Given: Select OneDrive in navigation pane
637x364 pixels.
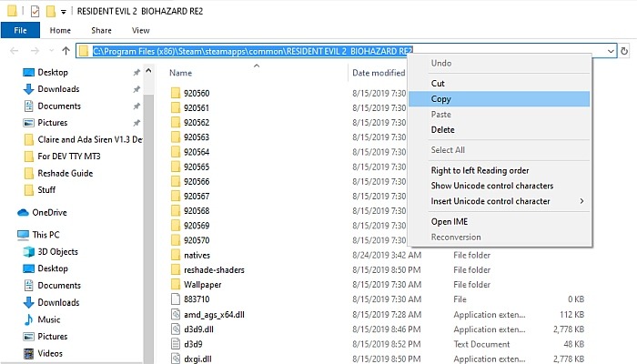Looking at the screenshot, I should click(x=49, y=212).
